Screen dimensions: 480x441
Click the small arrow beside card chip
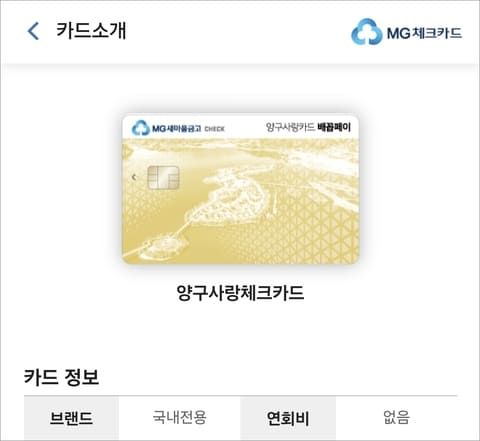click(x=134, y=177)
